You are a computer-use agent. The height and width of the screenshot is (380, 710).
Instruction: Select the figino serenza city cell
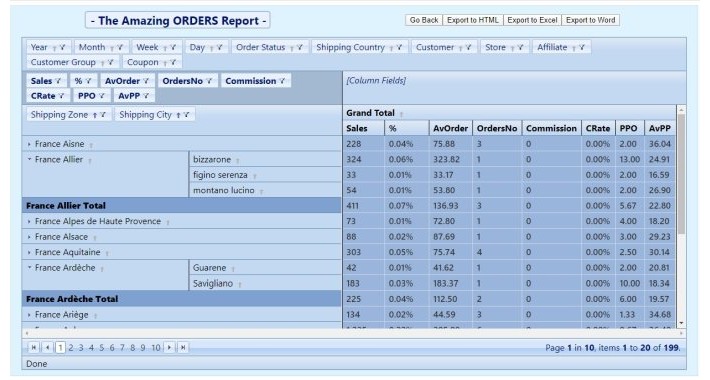coord(265,175)
